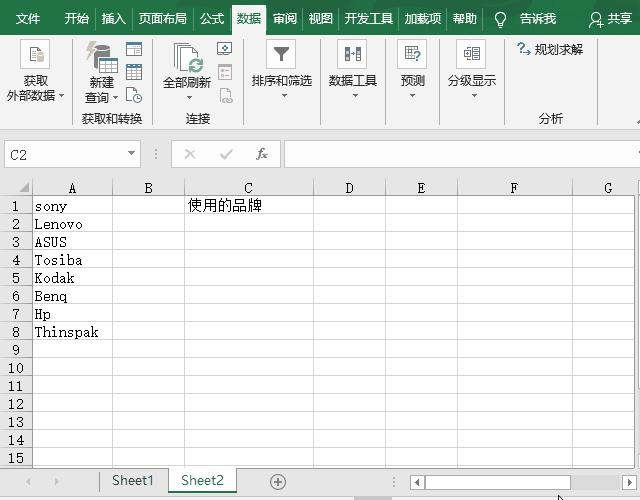The width and height of the screenshot is (640, 500).
Task: Click the Share (共享) label
Action: tap(619, 19)
